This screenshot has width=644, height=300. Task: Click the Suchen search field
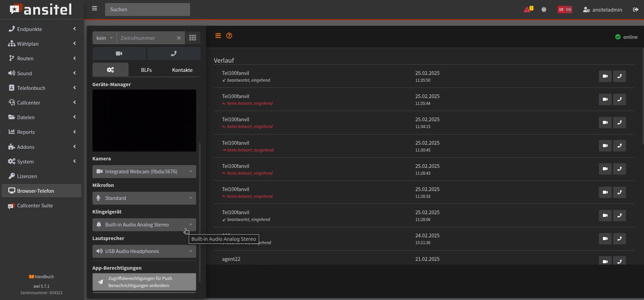point(147,10)
